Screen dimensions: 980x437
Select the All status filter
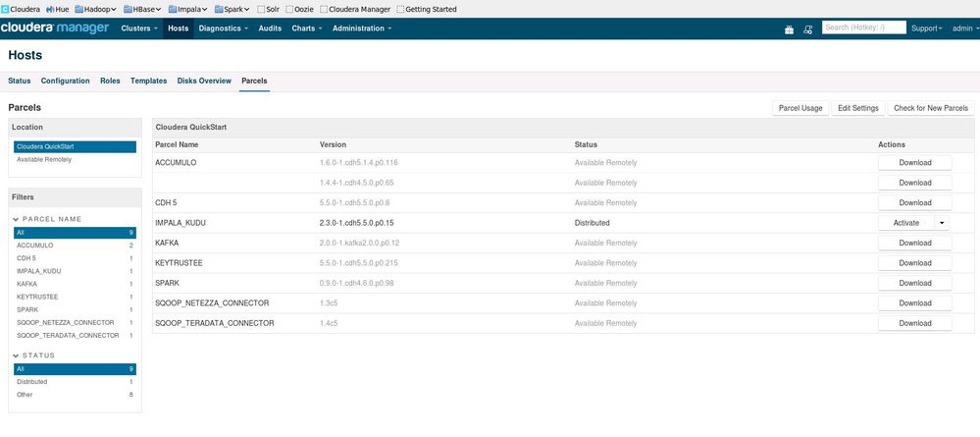pyautogui.click(x=75, y=369)
